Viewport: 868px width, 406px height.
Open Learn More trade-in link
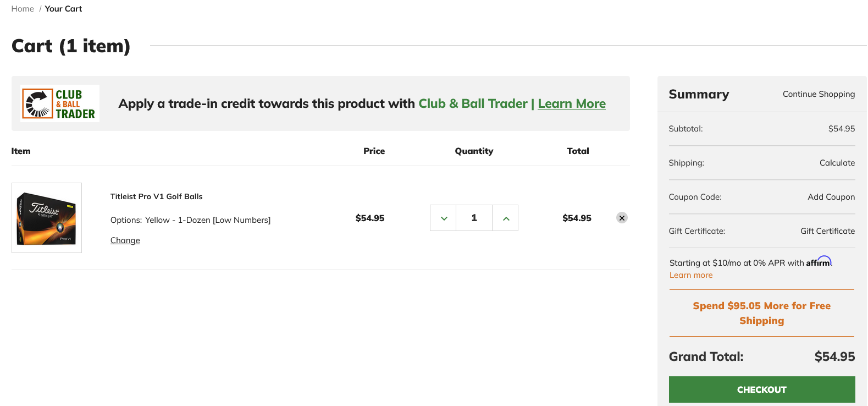572,103
